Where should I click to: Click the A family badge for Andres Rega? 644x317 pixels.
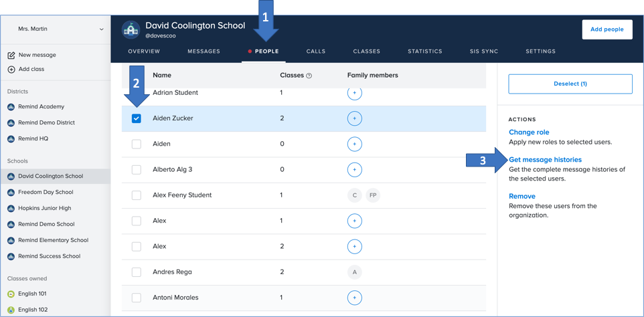pyautogui.click(x=354, y=272)
